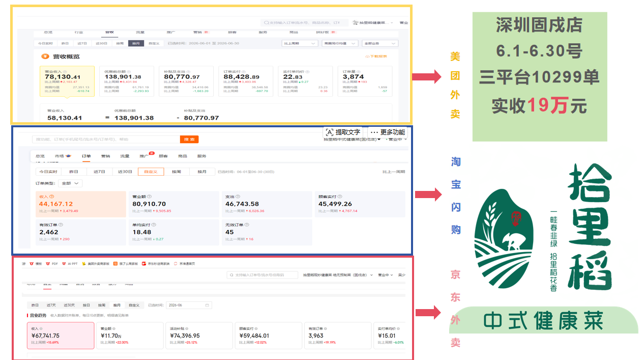Screen dimensions: 644x360
Task: Select the 营业收入 78,130.41 card
Action: click(67, 81)
